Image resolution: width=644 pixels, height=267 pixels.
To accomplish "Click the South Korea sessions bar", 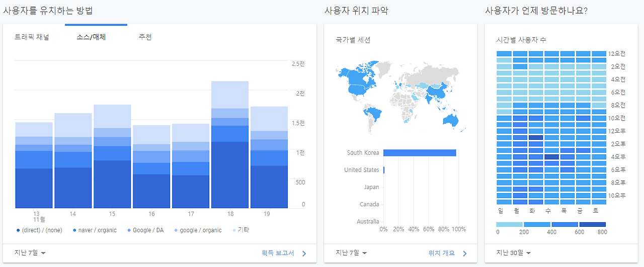I will click(420, 153).
